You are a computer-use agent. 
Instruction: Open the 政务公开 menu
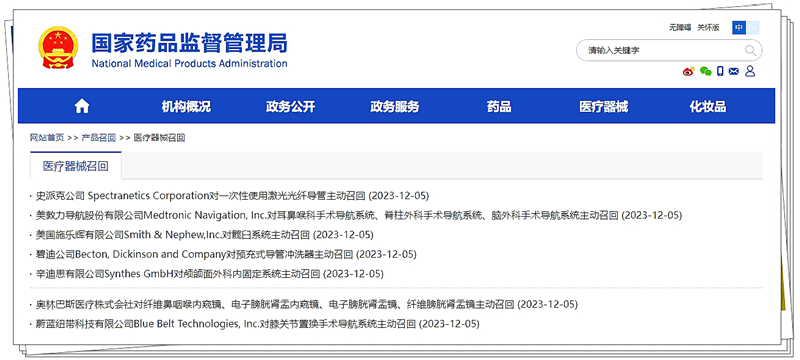tap(290, 107)
